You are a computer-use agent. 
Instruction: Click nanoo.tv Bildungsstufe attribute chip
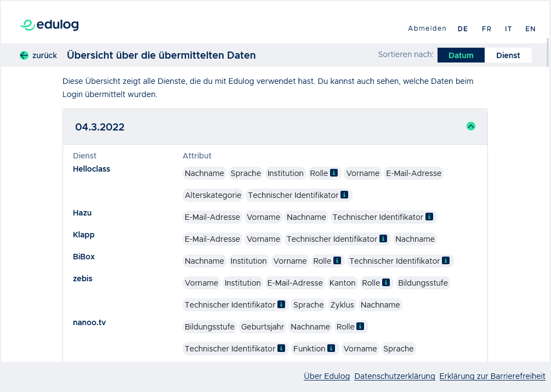pos(209,327)
